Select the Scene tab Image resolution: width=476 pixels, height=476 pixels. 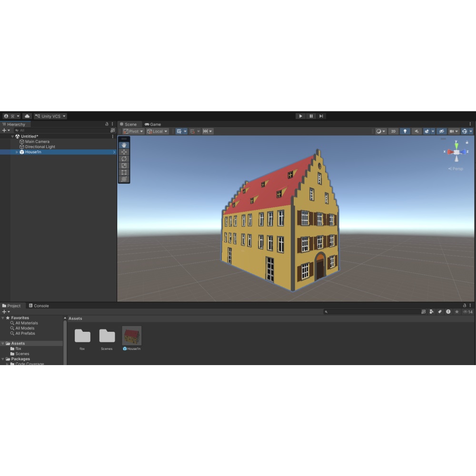[129, 124]
